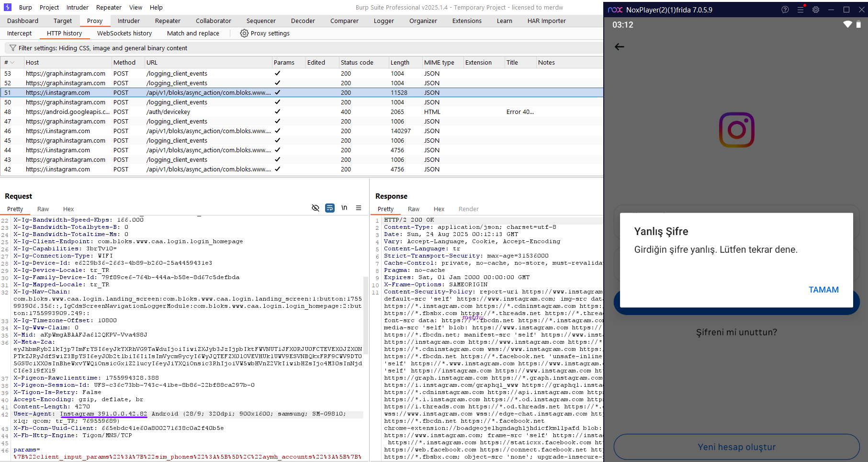868x462 pixels.
Task: Click 'Error 40...' title cell
Action: [520, 112]
